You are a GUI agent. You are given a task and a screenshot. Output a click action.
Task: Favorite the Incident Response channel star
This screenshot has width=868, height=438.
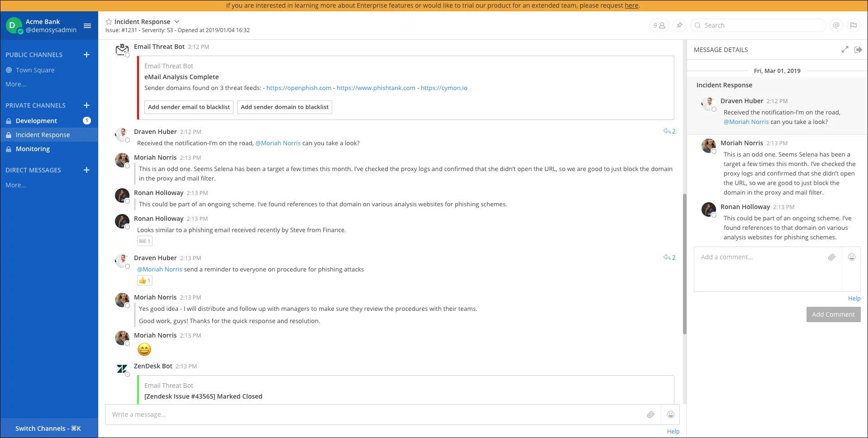click(x=109, y=22)
